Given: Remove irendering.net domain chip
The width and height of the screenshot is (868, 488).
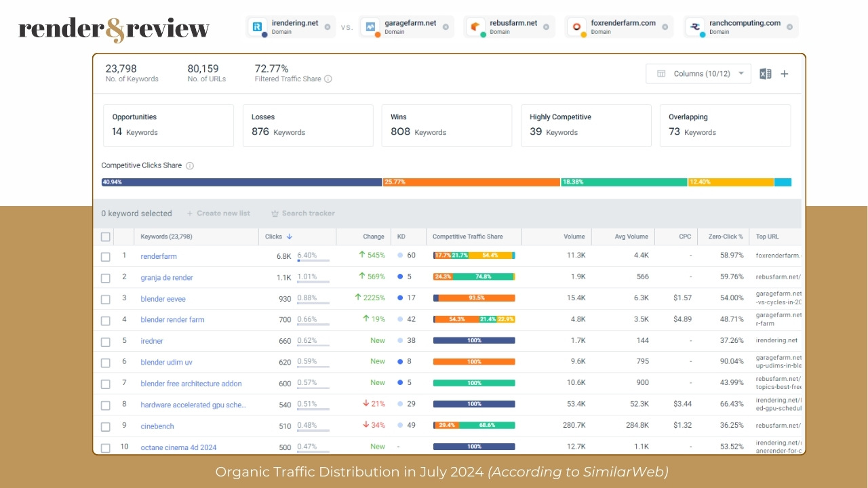Looking at the screenshot, I should coord(328,27).
